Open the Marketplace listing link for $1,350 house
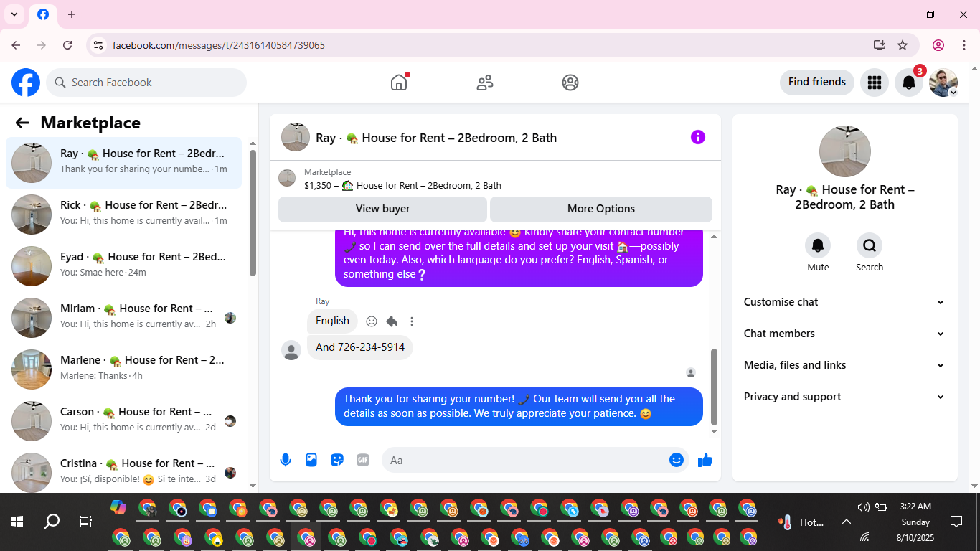980x551 pixels. click(402, 185)
